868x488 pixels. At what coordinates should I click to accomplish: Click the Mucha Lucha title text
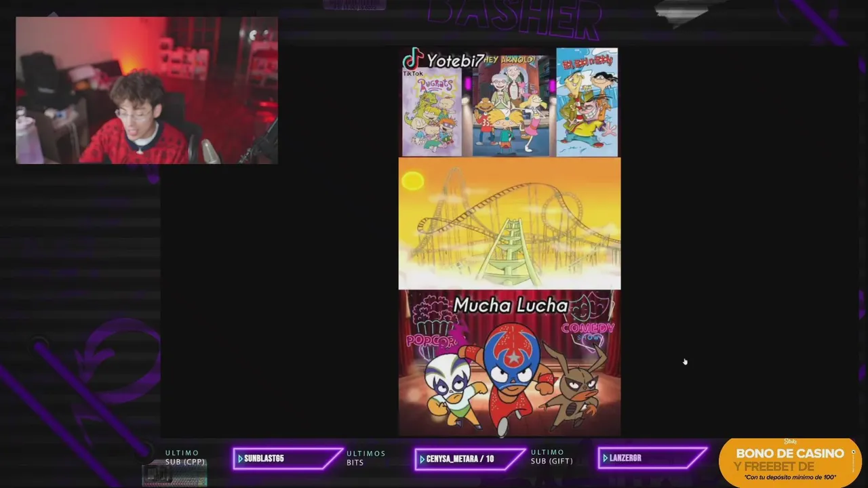click(x=510, y=306)
